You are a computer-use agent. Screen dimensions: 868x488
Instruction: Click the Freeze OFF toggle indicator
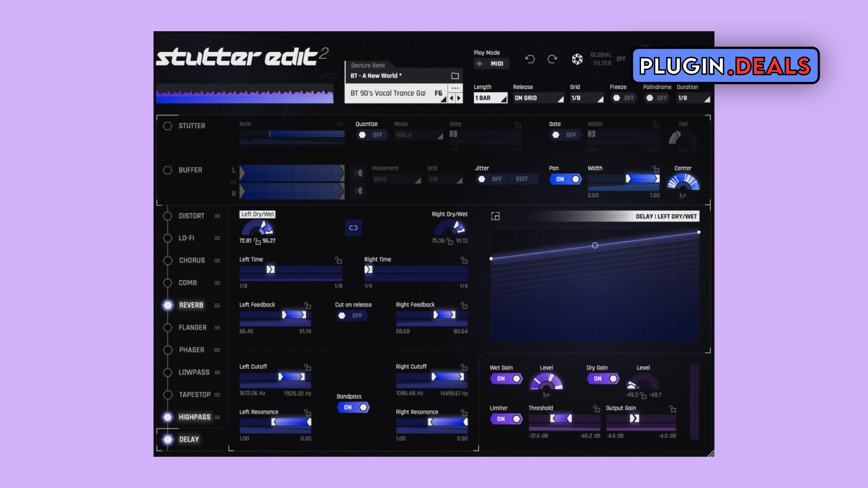(x=623, y=98)
